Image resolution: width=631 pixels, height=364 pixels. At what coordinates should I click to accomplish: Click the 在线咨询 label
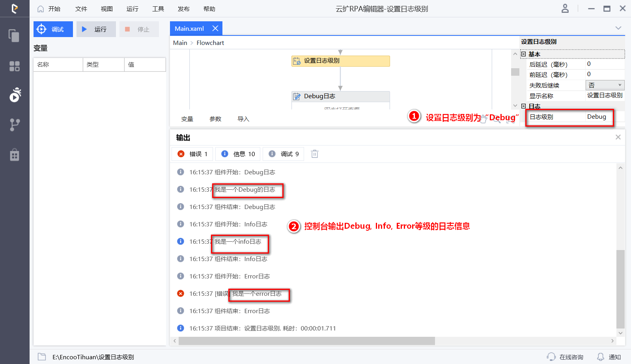point(571,357)
